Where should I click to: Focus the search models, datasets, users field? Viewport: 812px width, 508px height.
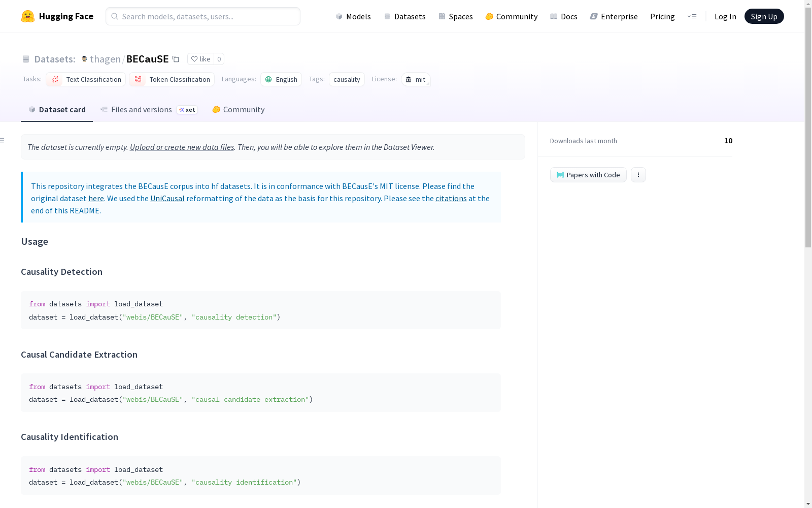(x=203, y=16)
